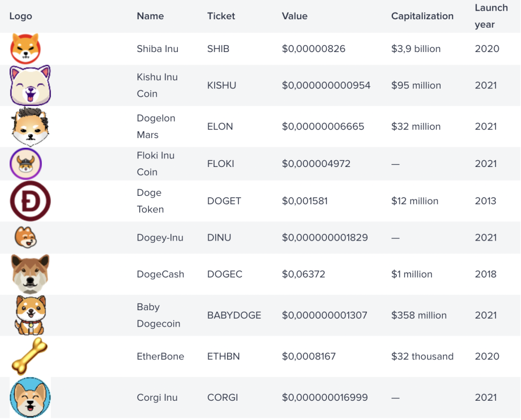The width and height of the screenshot is (521, 420).
Task: Click the Dogey-Inu name text
Action: pos(160,238)
